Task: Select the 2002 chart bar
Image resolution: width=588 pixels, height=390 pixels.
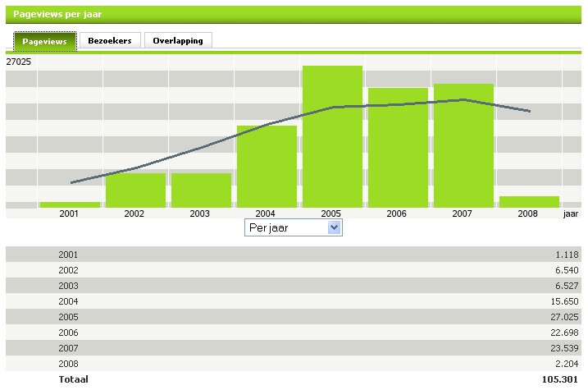Action: click(x=135, y=190)
